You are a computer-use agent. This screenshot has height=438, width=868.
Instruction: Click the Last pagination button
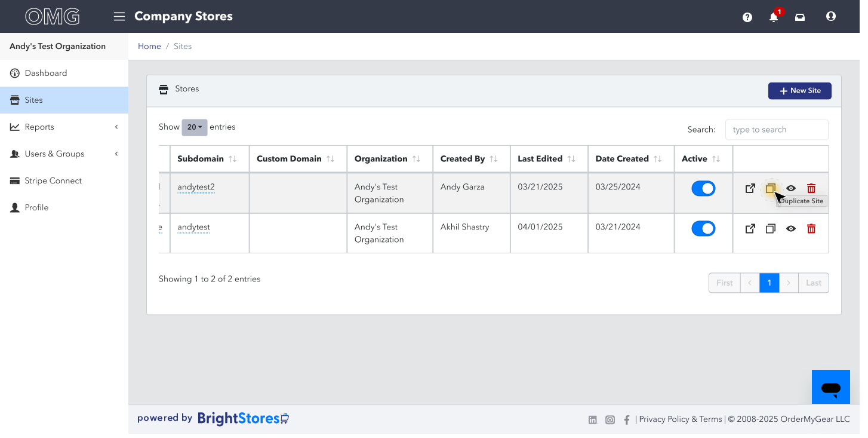coord(814,283)
